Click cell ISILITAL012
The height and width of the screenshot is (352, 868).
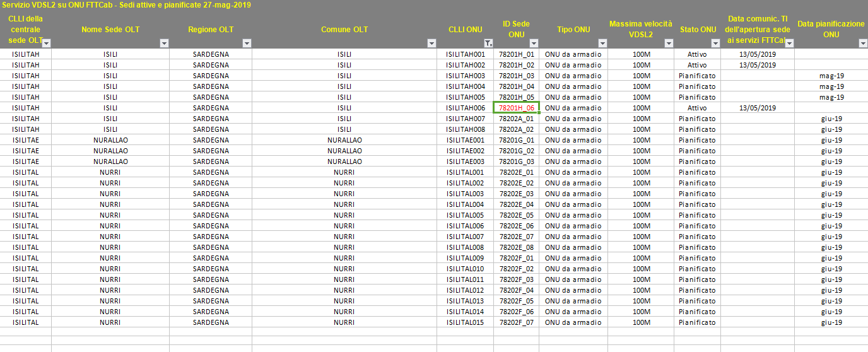[466, 290]
